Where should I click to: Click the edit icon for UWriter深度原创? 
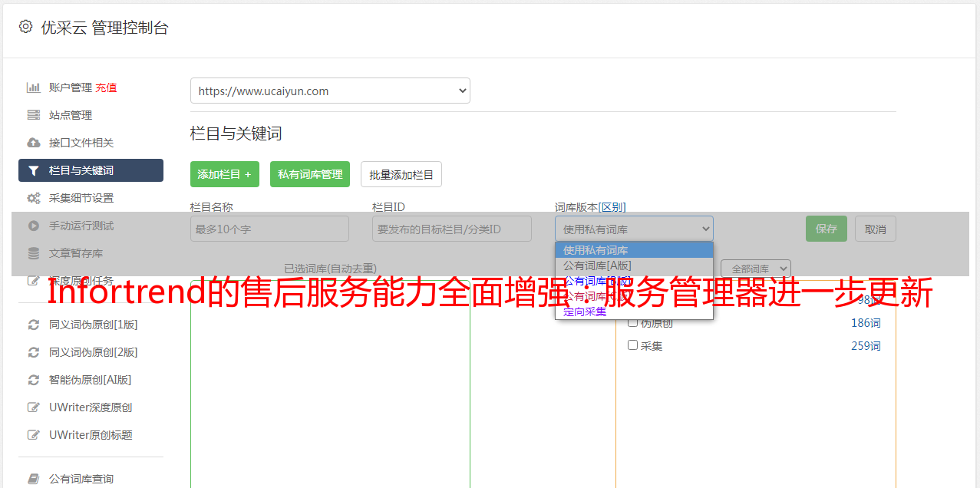34,407
